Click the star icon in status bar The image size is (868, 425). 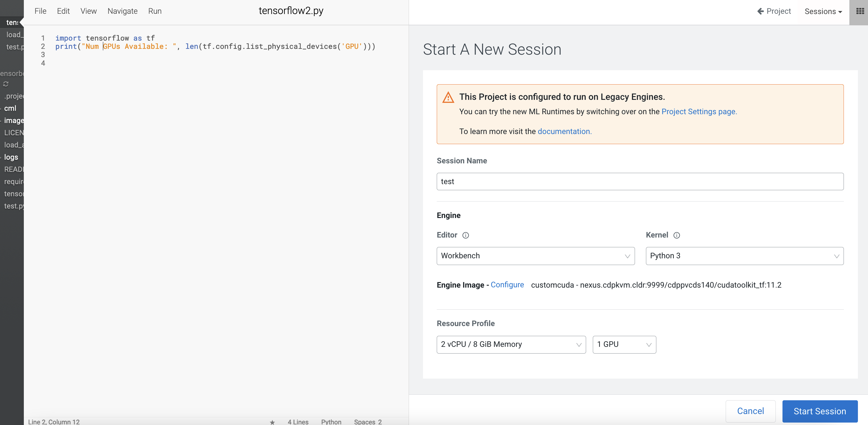tap(272, 422)
